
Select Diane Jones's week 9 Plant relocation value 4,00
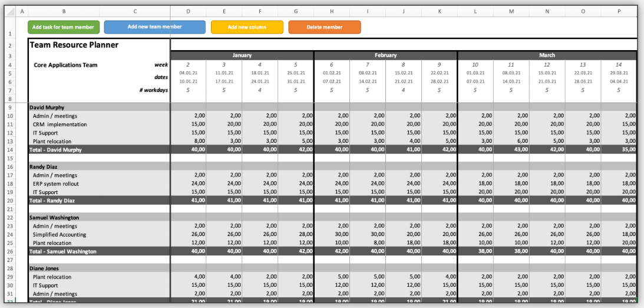(439, 277)
